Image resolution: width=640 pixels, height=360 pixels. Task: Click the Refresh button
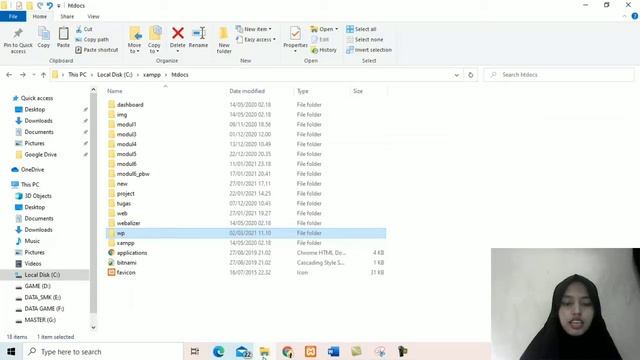pyautogui.click(x=471, y=75)
